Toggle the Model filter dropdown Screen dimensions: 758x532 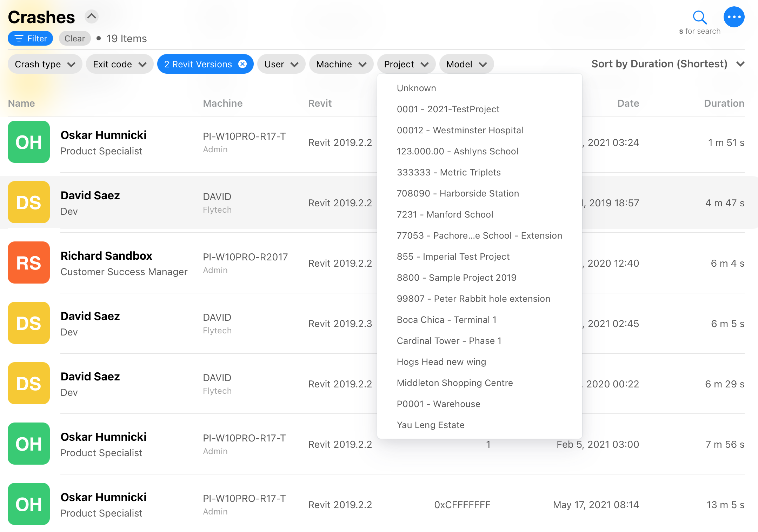[x=466, y=64]
